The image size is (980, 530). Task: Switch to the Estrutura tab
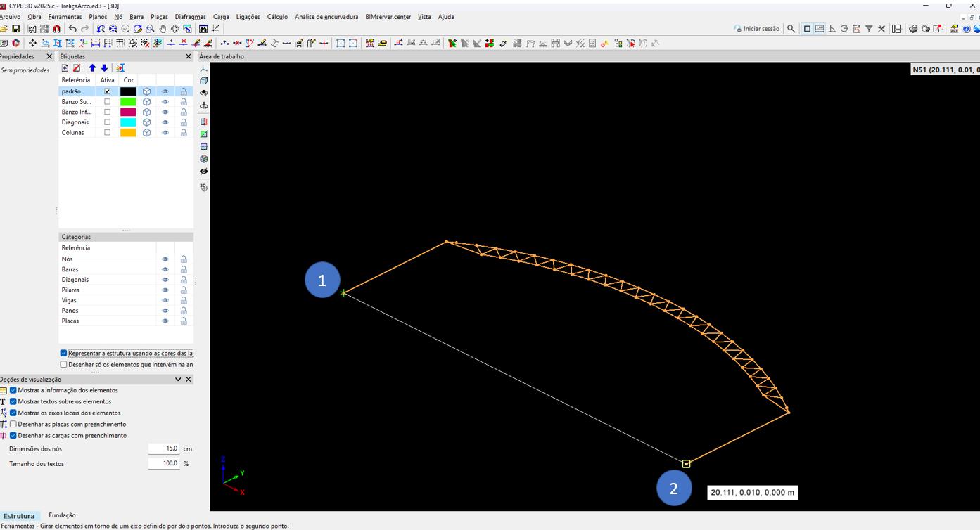coord(19,516)
